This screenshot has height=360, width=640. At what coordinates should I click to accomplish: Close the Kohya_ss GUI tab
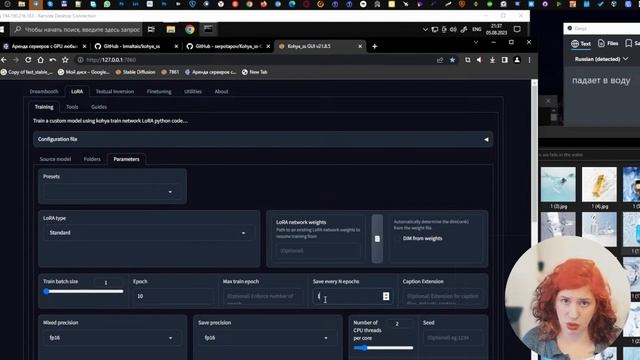(360, 47)
